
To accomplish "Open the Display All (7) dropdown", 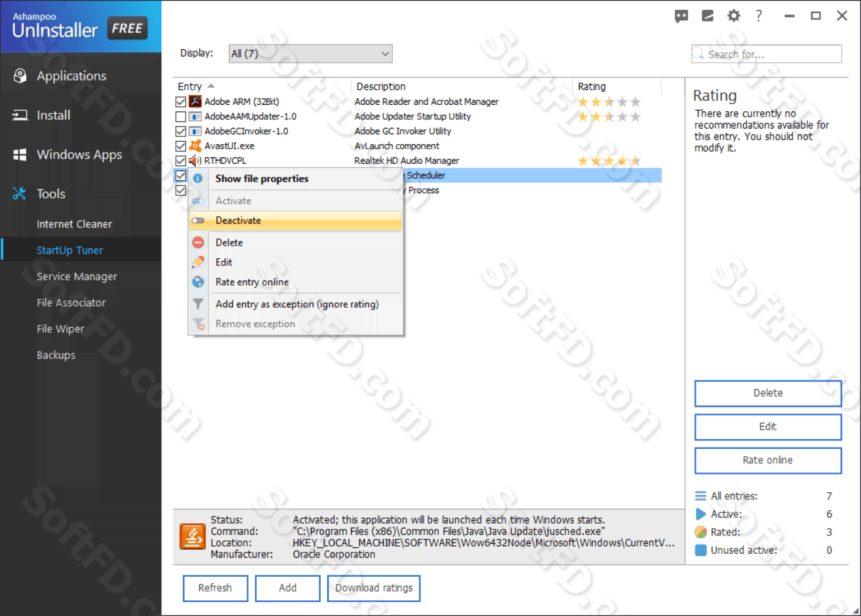I will tap(310, 54).
